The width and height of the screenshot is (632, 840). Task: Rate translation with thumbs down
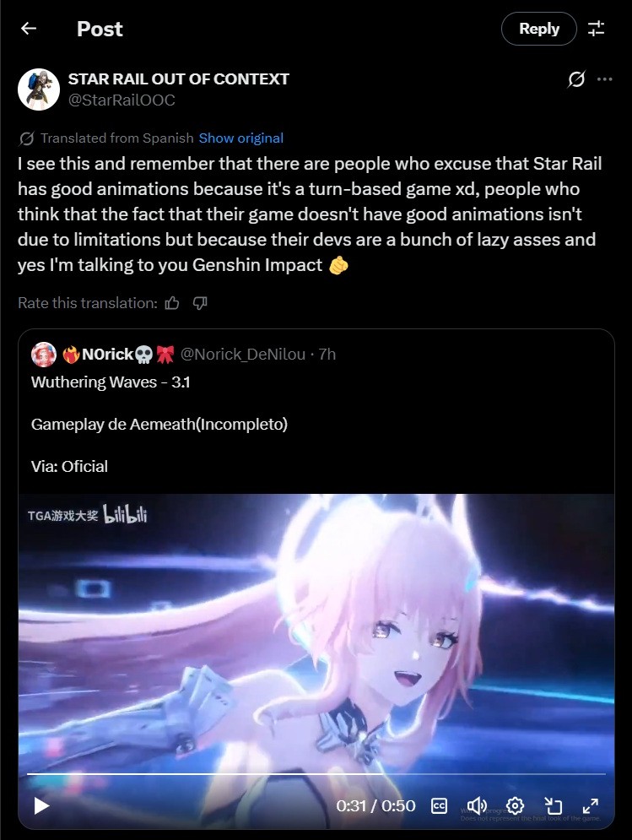point(200,303)
